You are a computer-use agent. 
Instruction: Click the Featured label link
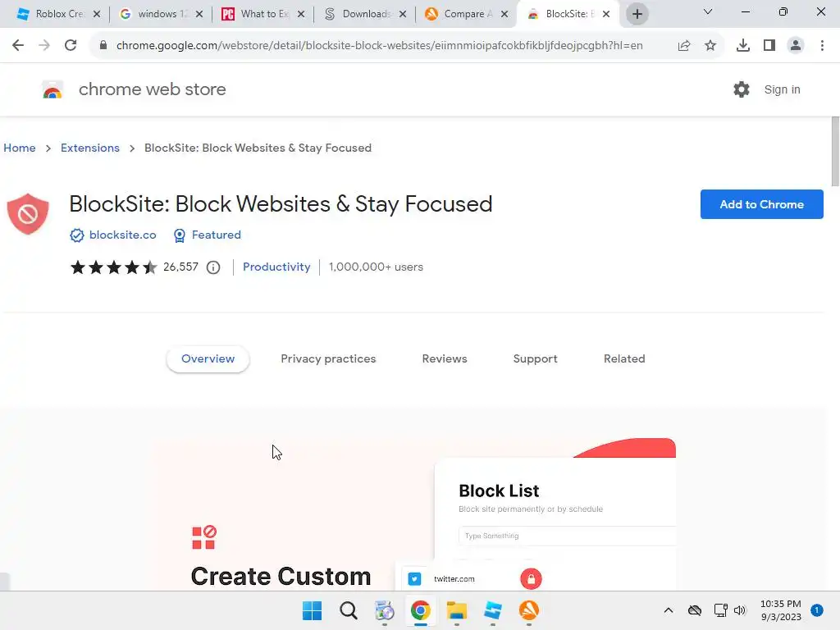pyautogui.click(x=217, y=235)
